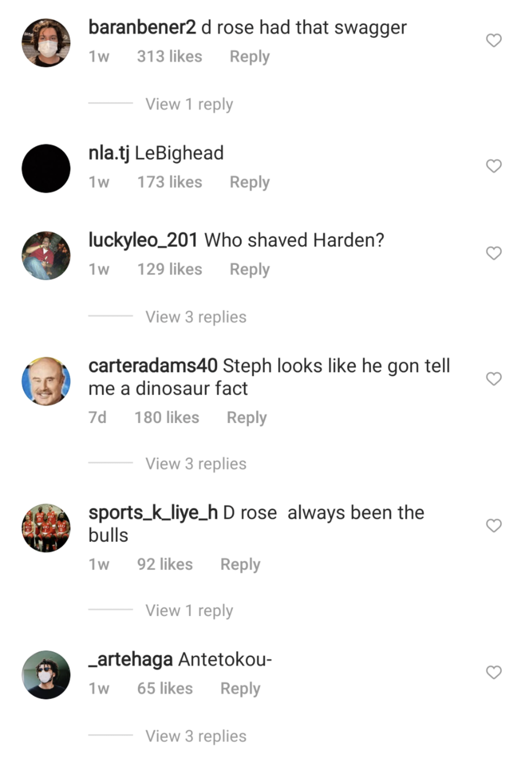Reply to baranbener2's swagger comment
Image resolution: width=532 pixels, height=757 pixels.
pos(250,57)
